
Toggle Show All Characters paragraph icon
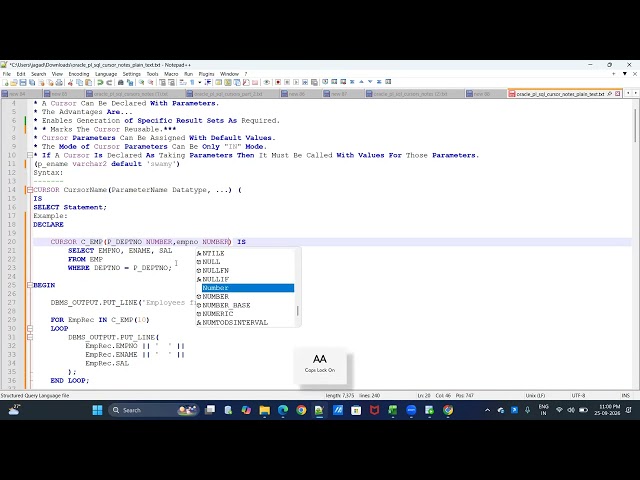point(192,82)
